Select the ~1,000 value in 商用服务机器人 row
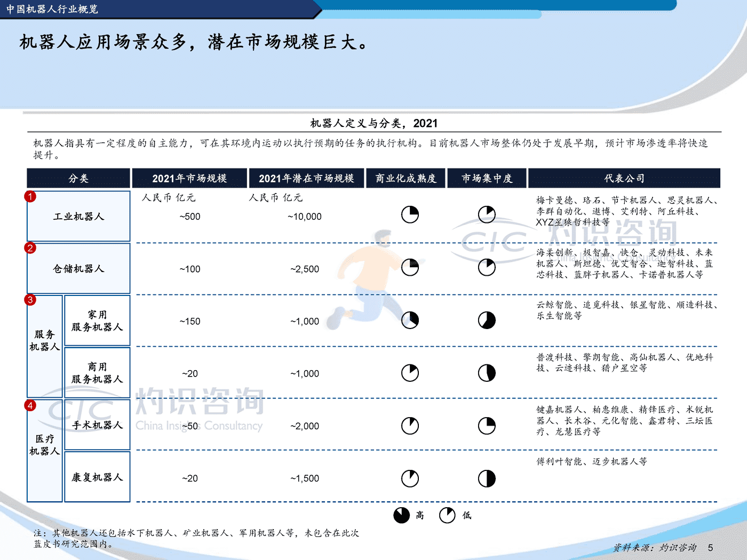 tap(305, 373)
